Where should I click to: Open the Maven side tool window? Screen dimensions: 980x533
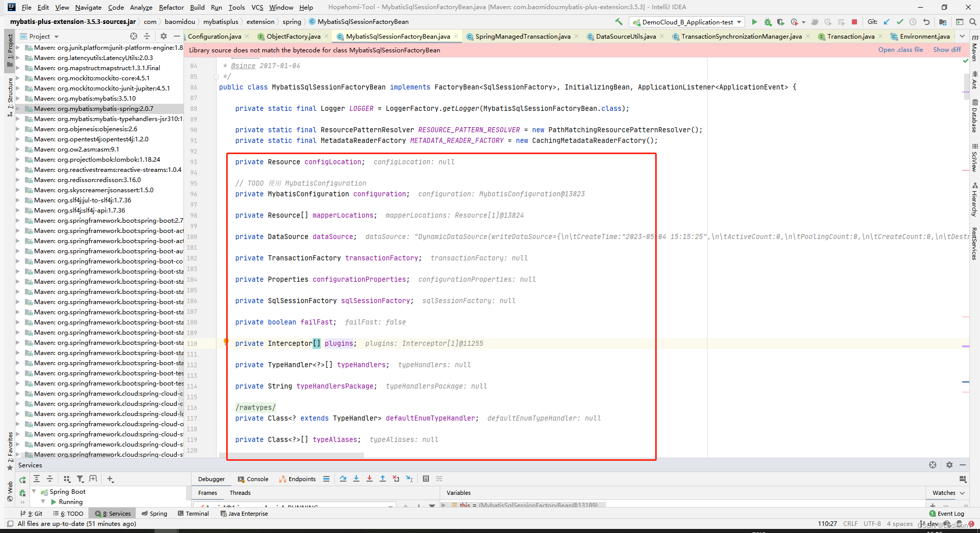point(974,49)
